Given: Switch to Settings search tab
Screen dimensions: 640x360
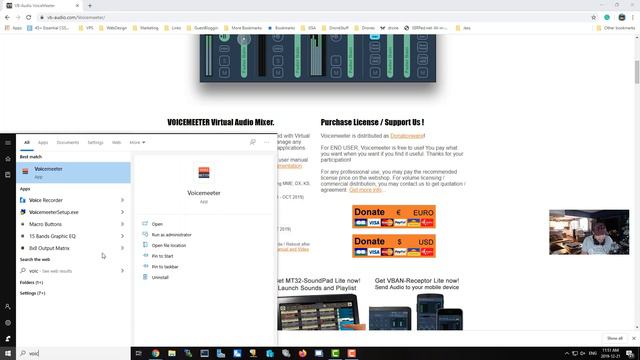Looking at the screenshot, I should [96, 142].
